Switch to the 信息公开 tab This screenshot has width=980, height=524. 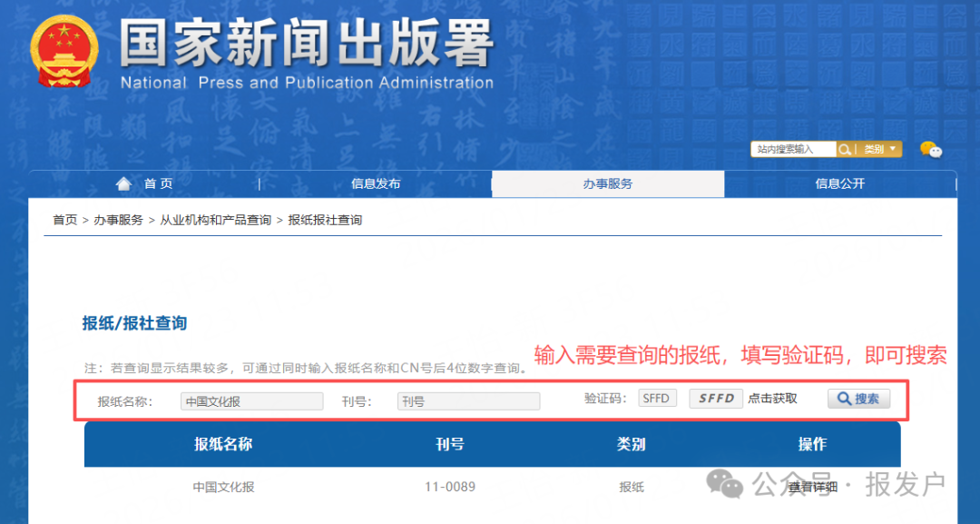tap(841, 183)
